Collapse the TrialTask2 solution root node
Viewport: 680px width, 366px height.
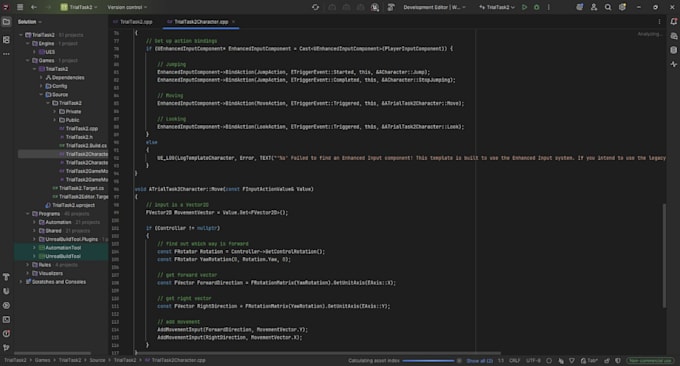(21, 35)
